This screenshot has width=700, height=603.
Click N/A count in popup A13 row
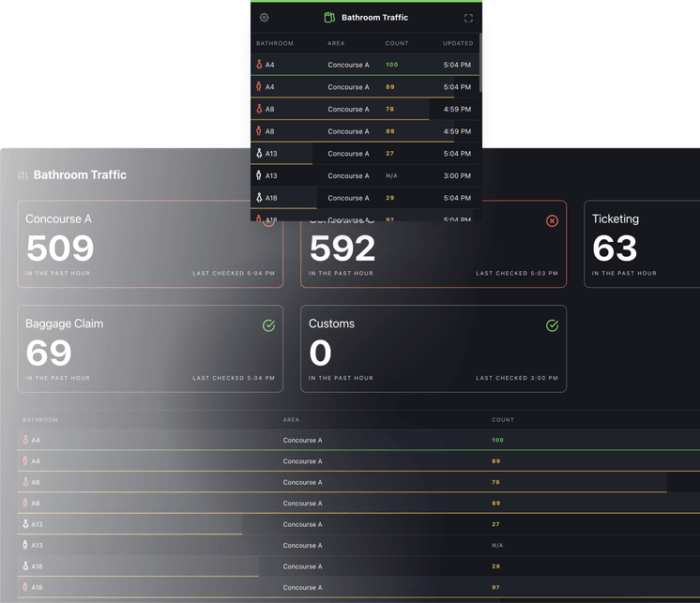(391, 175)
